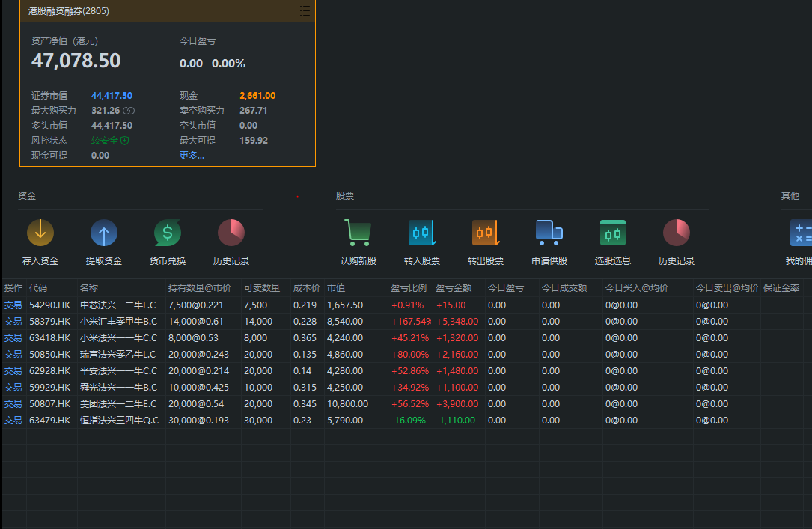This screenshot has width=812, height=529.
Task: Trade 50807.HK via its 交易 link
Action: 13,404
